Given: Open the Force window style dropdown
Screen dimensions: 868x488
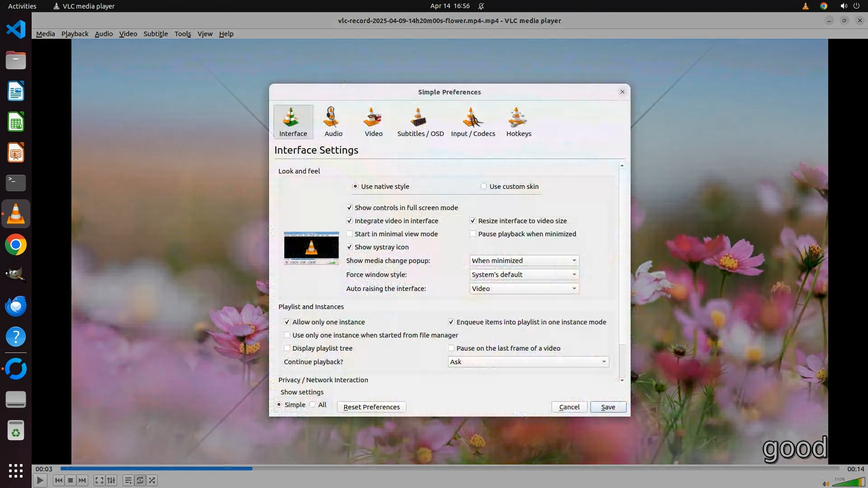Looking at the screenshot, I should [x=524, y=275].
